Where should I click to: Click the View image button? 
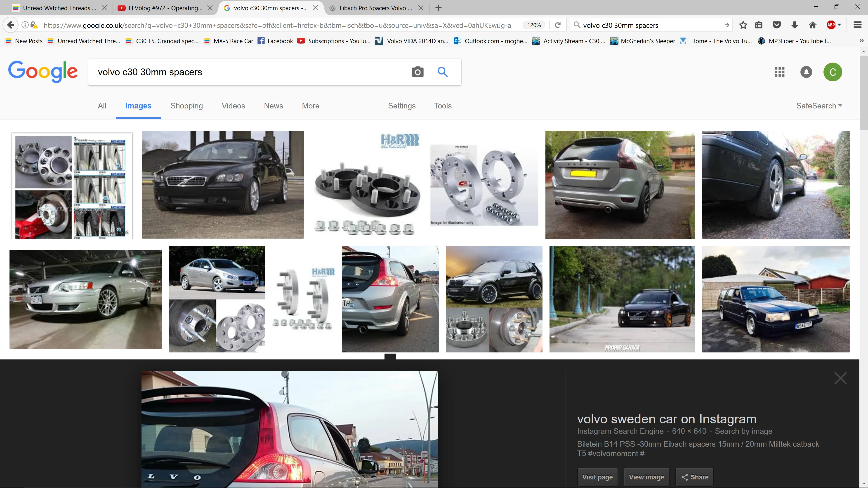click(646, 477)
